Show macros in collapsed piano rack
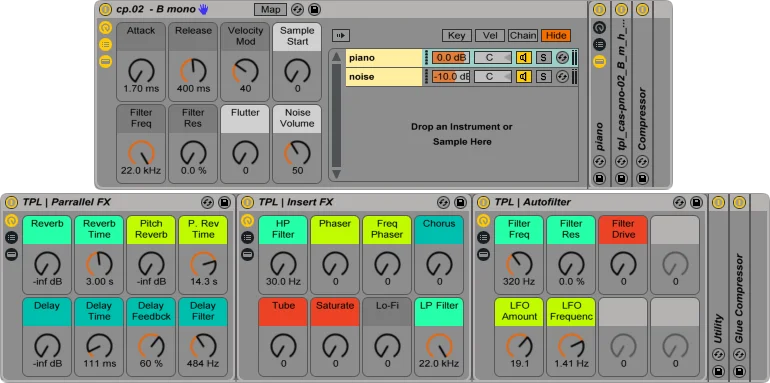This screenshot has height=383, width=770. pos(599,27)
